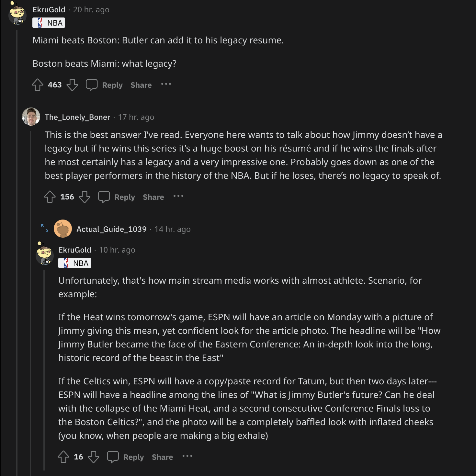The width and height of the screenshot is (476, 476).
Task: Click the NBA flair on top comment
Action: point(49,23)
